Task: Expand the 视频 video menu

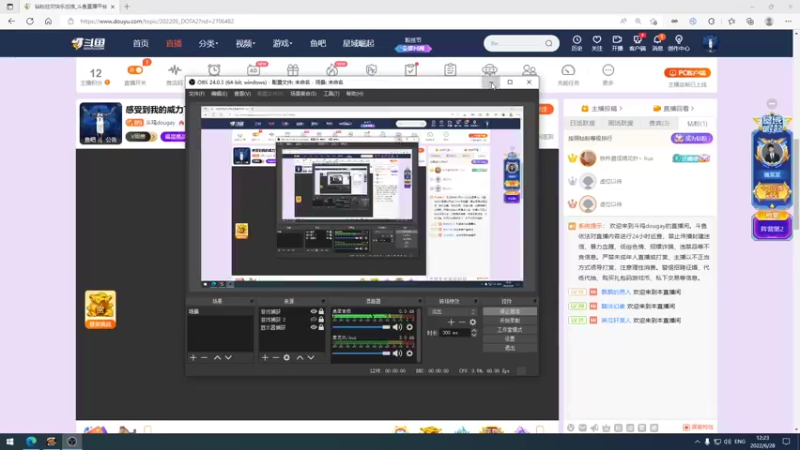Action: click(245, 43)
